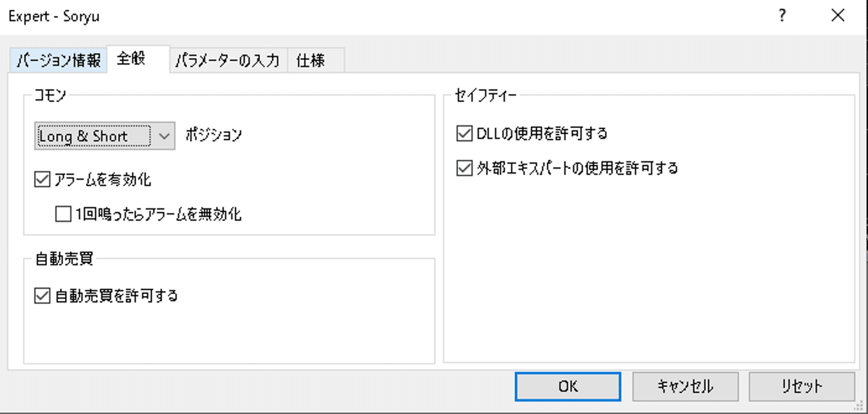Image resolution: width=868 pixels, height=414 pixels.
Task: Switch to the パラメーターの入力 tab
Action: pyautogui.click(x=227, y=61)
